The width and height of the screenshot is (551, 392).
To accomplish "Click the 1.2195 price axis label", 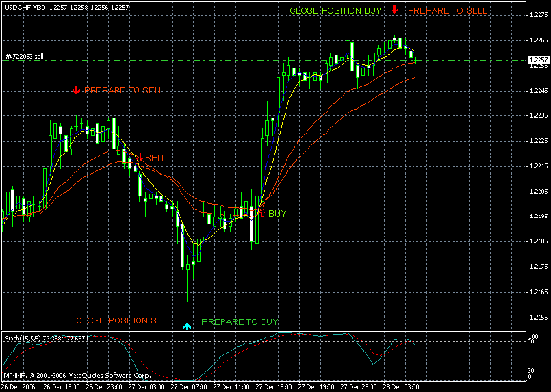I will click(x=539, y=217).
